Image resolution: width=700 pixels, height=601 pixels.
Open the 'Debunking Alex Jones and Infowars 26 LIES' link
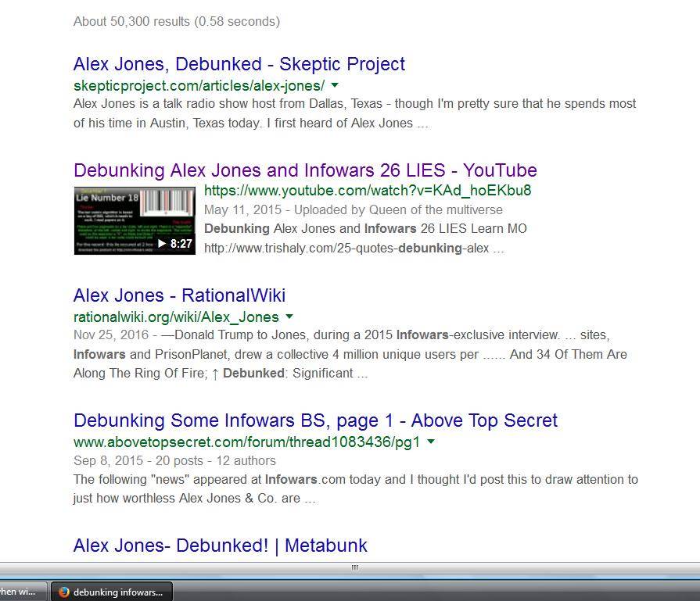305,170
